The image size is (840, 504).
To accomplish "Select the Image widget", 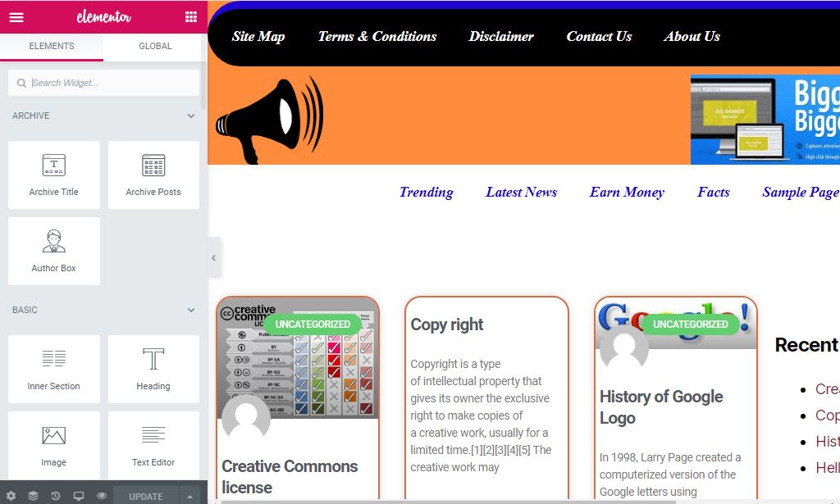I will pyautogui.click(x=53, y=445).
